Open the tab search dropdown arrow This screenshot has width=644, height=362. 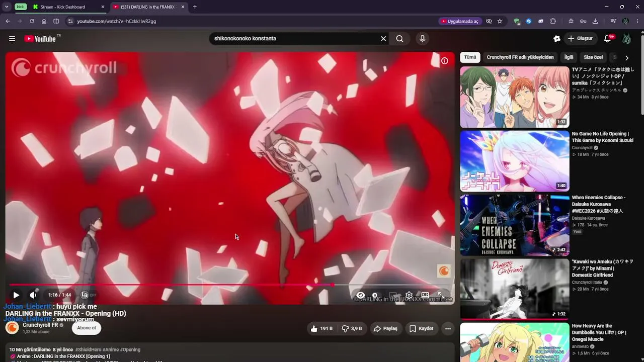point(7,7)
